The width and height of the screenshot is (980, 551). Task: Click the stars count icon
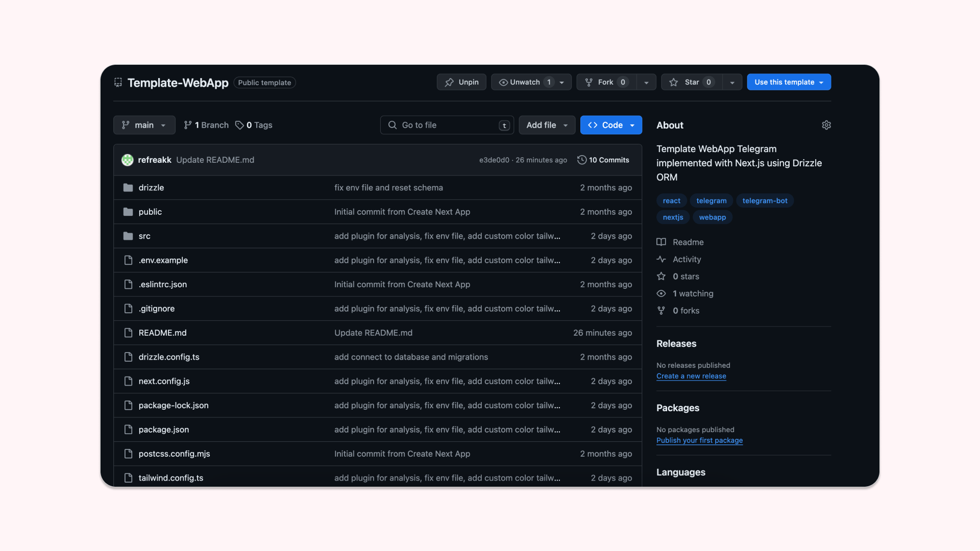[663, 277]
